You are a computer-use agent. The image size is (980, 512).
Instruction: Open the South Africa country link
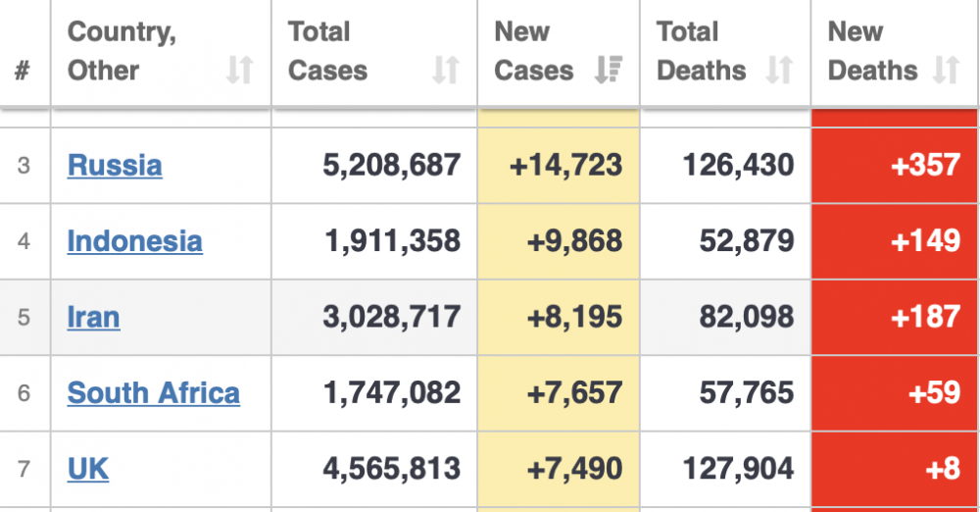pyautogui.click(x=153, y=393)
